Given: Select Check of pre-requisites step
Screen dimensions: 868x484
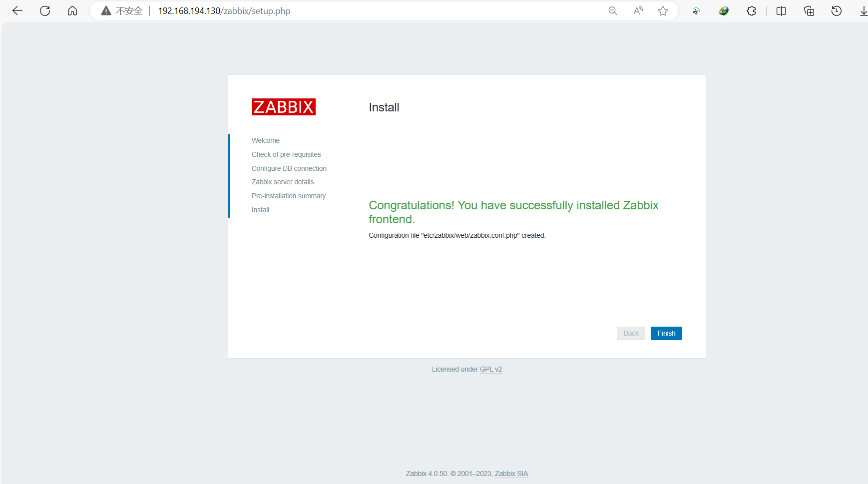Looking at the screenshot, I should click(286, 154).
